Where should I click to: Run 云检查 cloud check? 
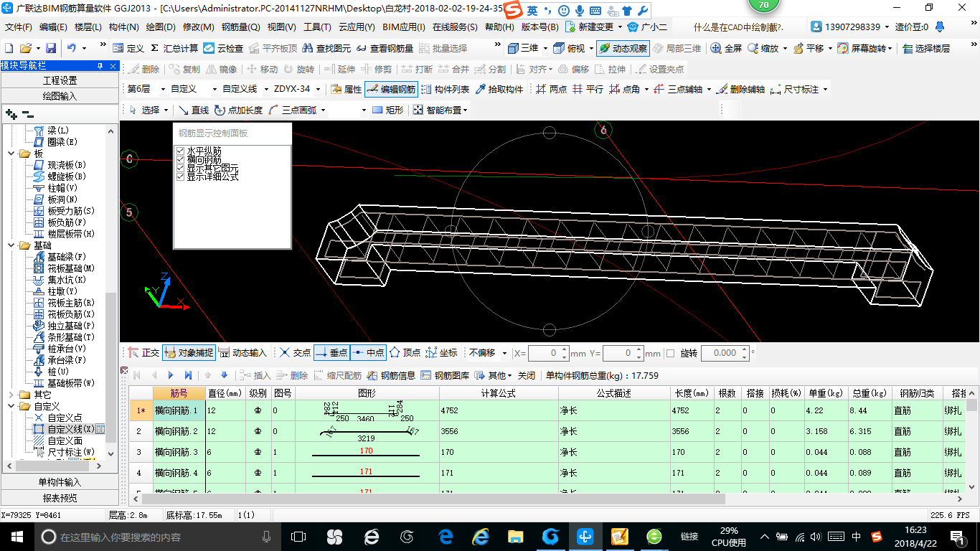(x=223, y=48)
